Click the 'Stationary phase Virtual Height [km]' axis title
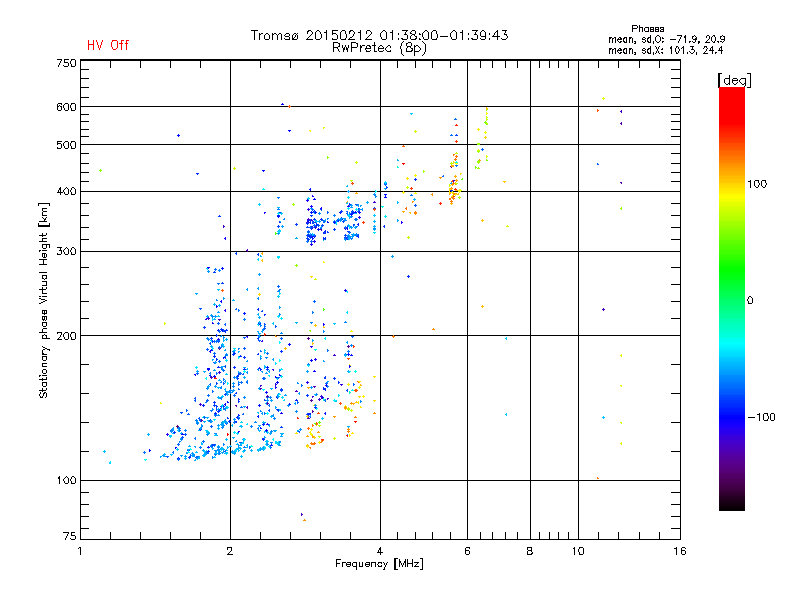Screen dimensions: 800x600 (44, 301)
